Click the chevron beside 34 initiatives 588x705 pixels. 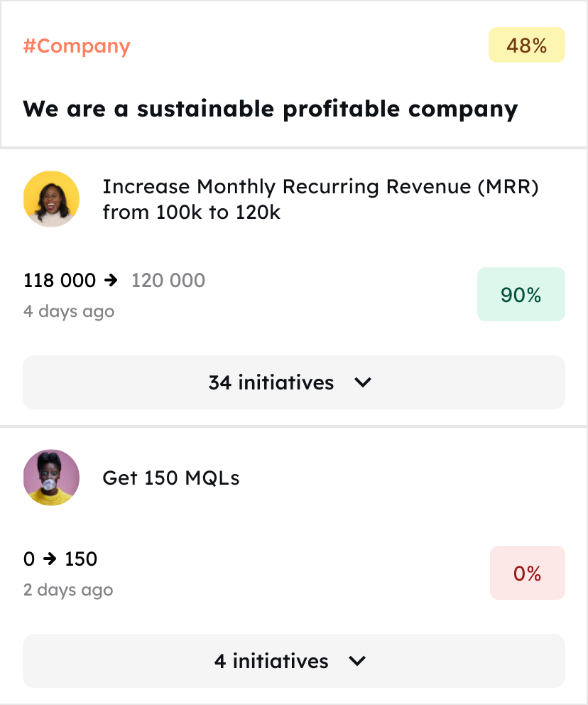[x=363, y=382]
